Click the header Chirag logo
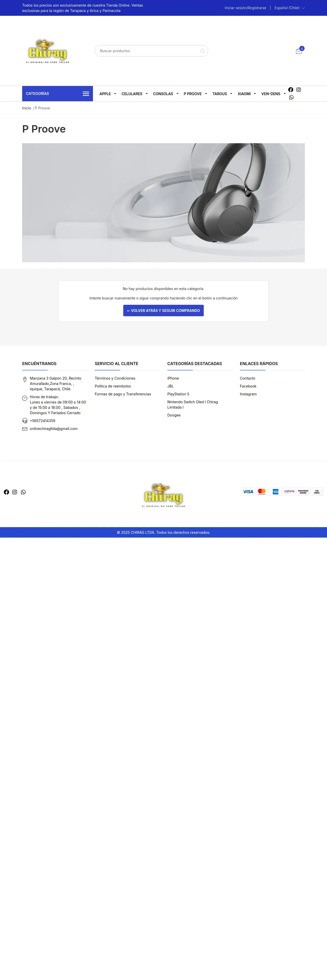Screen dimensions: 327x980 48,51
